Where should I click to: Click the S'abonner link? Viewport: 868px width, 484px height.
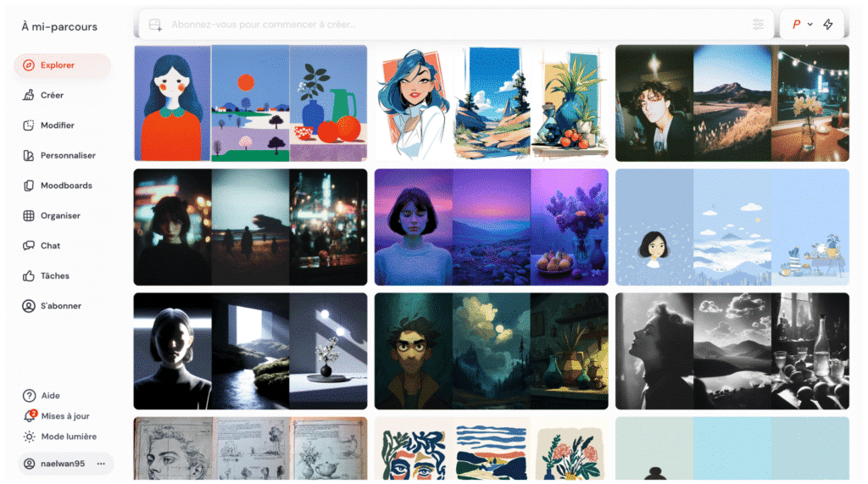(60, 306)
